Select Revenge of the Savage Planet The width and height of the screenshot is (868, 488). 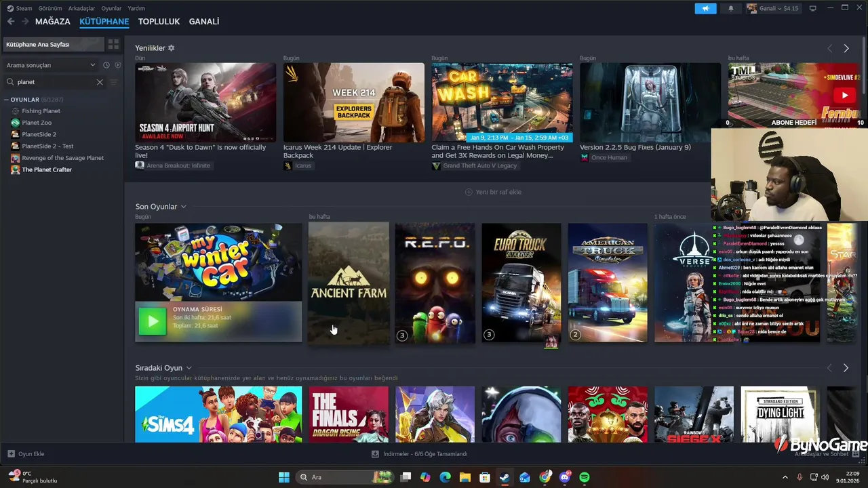point(62,158)
